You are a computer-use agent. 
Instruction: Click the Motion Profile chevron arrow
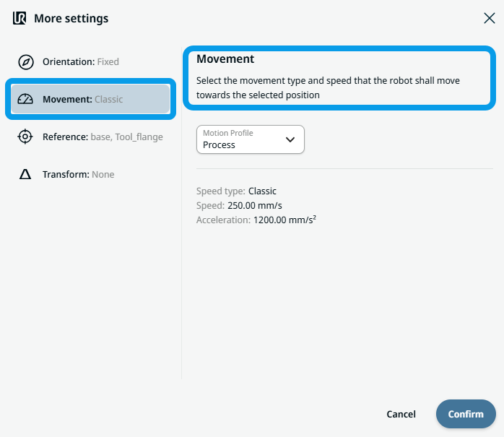pos(290,139)
